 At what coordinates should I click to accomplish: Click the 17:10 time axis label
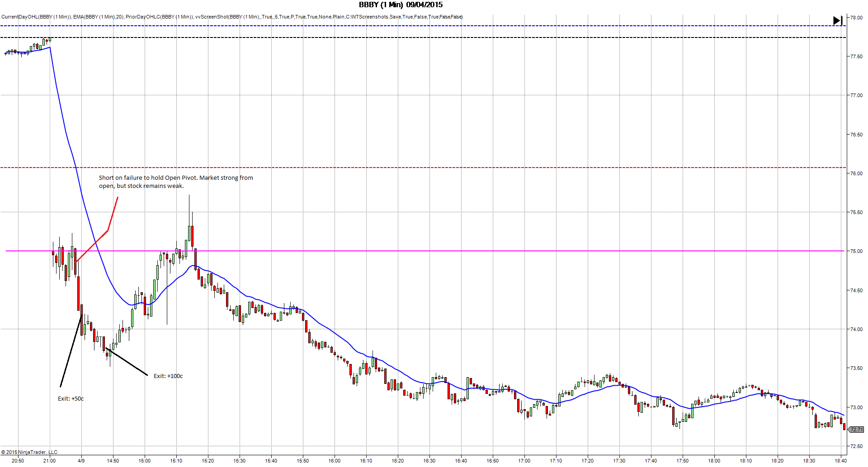tap(556, 461)
